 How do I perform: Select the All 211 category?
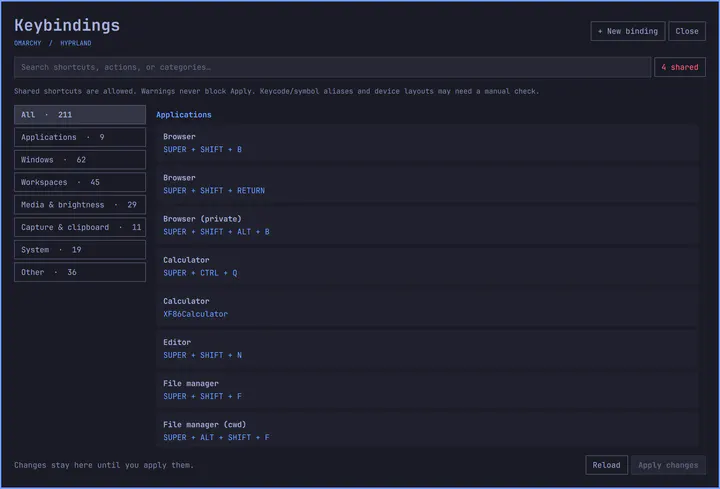coord(80,115)
